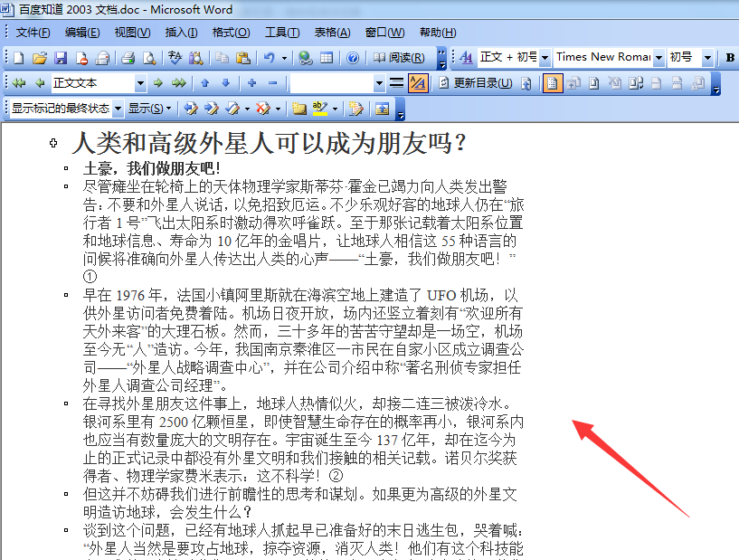Accept the tracked change

click(232, 109)
